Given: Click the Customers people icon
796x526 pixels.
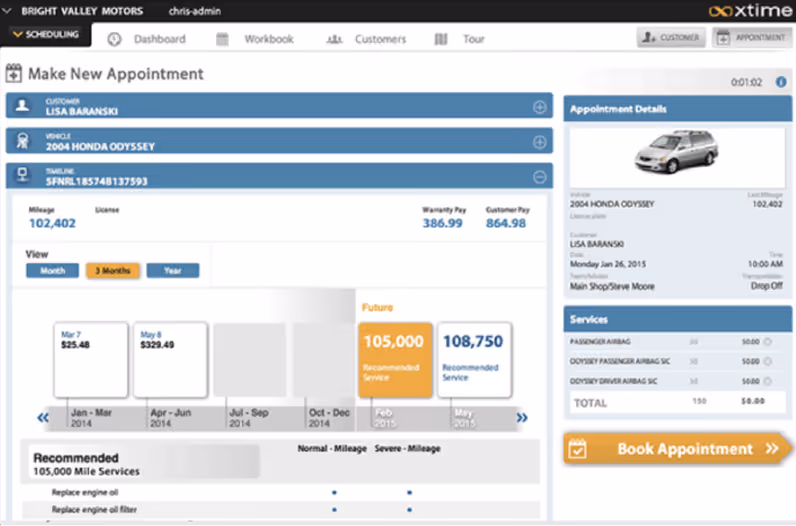Looking at the screenshot, I should [334, 39].
